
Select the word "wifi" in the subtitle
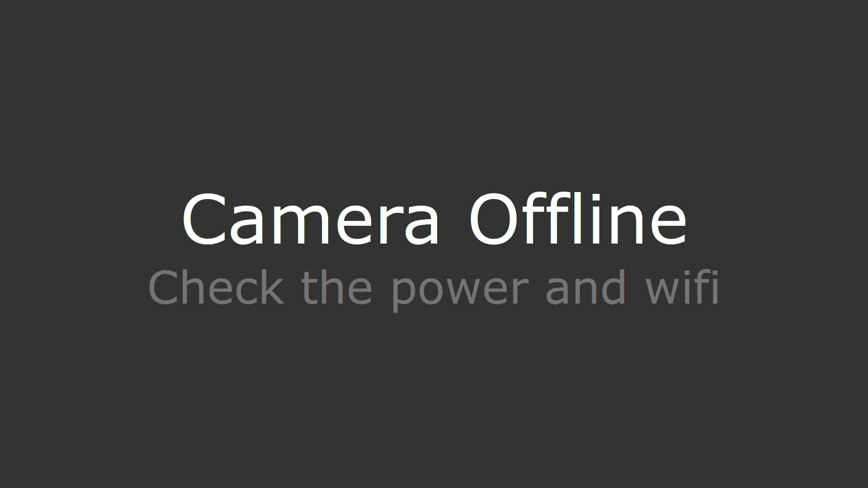(682, 287)
